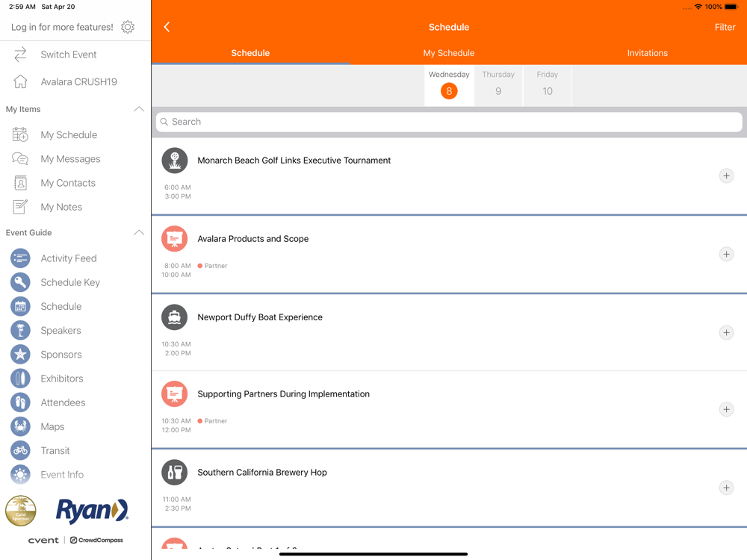Switch to the Schedule tab

[x=250, y=53]
